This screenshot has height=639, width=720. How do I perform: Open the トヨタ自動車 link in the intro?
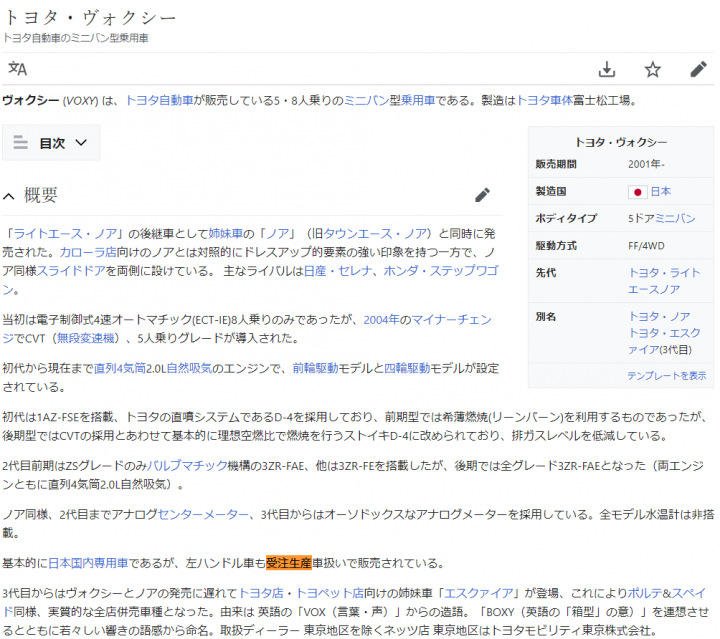click(159, 100)
